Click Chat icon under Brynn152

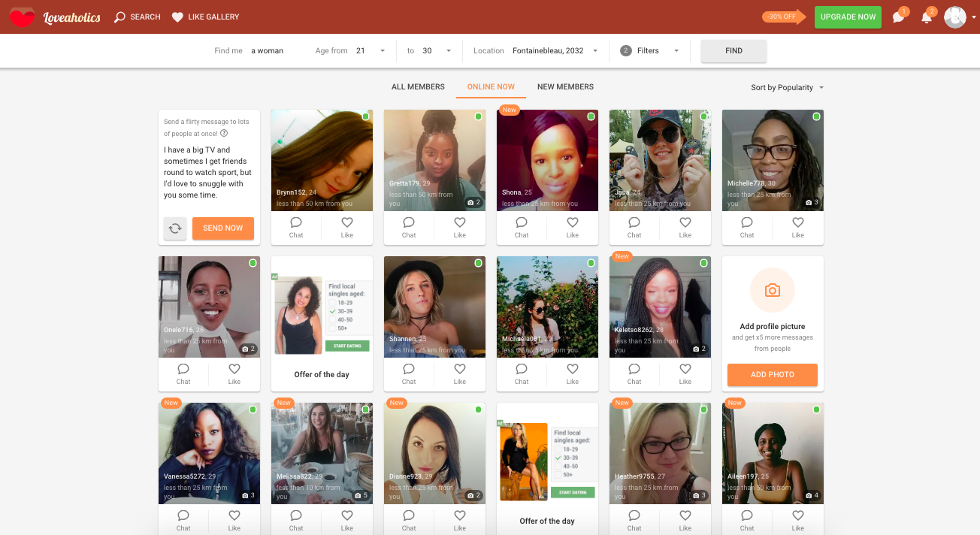(296, 227)
